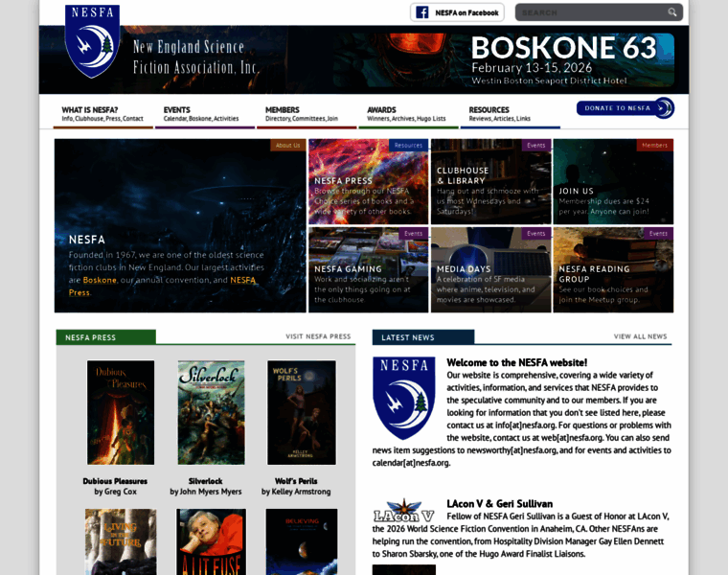Open the Events menu
The width and height of the screenshot is (728, 575).
coord(205,114)
